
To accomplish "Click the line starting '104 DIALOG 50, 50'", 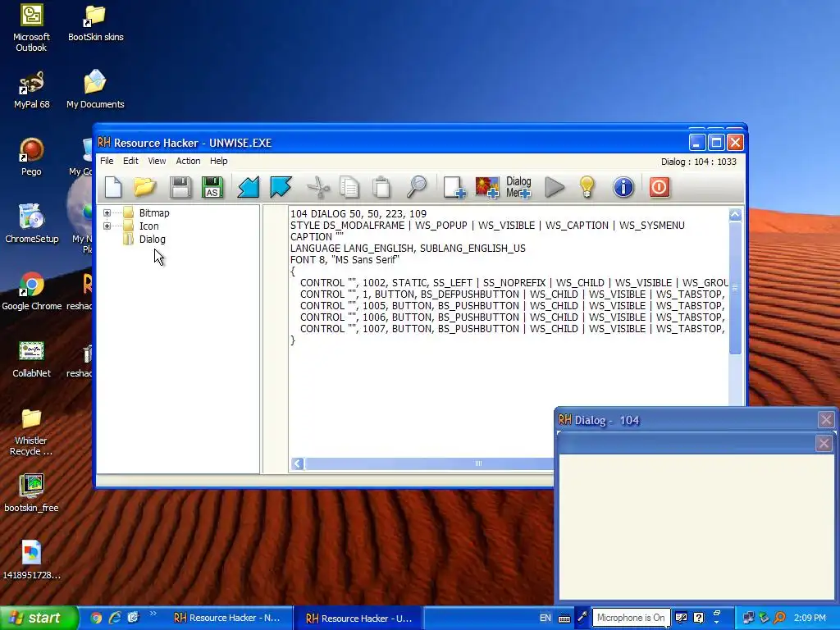I will (358, 214).
